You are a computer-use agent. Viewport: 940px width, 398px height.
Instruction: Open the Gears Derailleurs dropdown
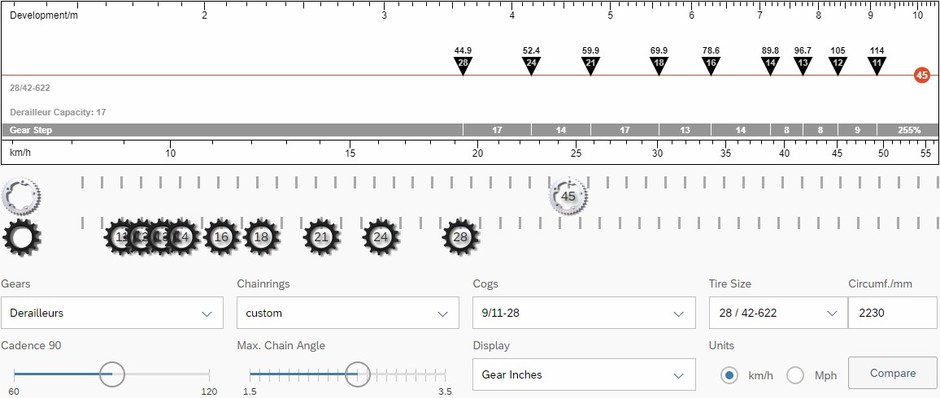pos(112,313)
